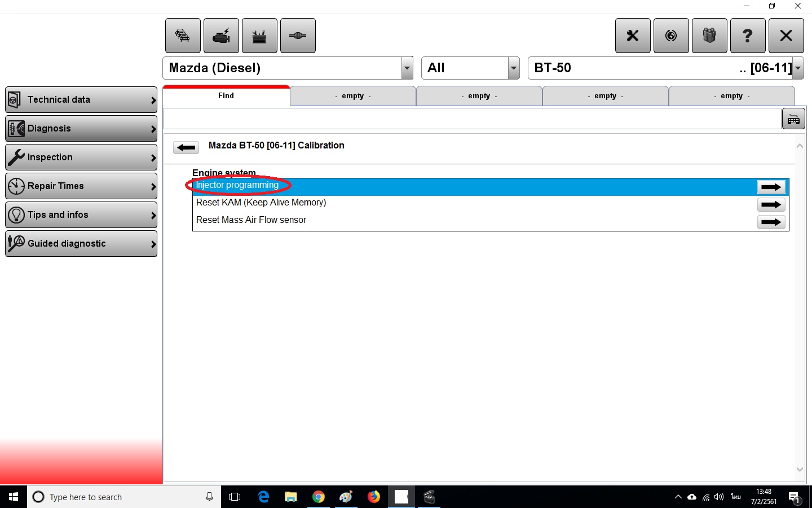This screenshot has width=812, height=508.
Task: Click the Find search input field
Action: [x=472, y=119]
